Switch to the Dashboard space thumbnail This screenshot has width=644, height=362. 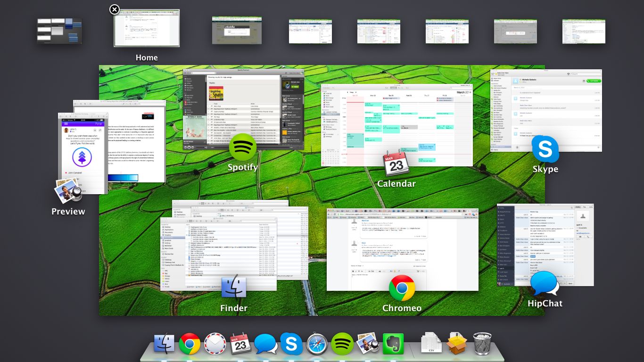59,31
